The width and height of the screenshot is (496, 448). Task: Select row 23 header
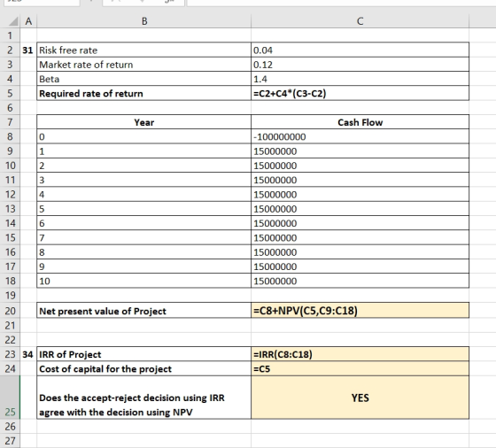pos(10,354)
